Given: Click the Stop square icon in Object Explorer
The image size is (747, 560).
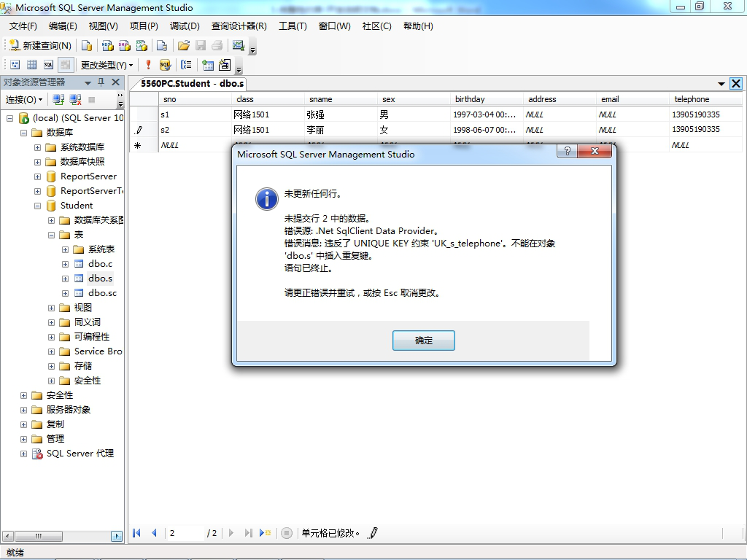Looking at the screenshot, I should coord(92,99).
